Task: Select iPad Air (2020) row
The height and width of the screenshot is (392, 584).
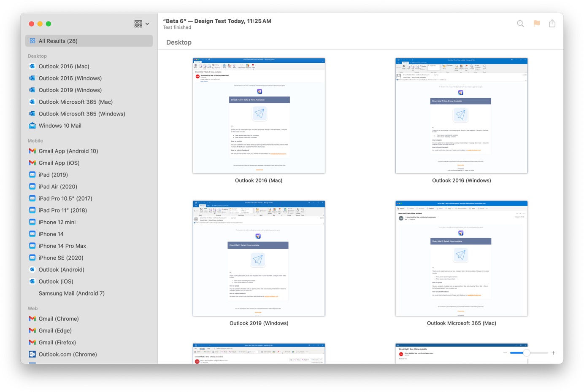Action: 89,186
